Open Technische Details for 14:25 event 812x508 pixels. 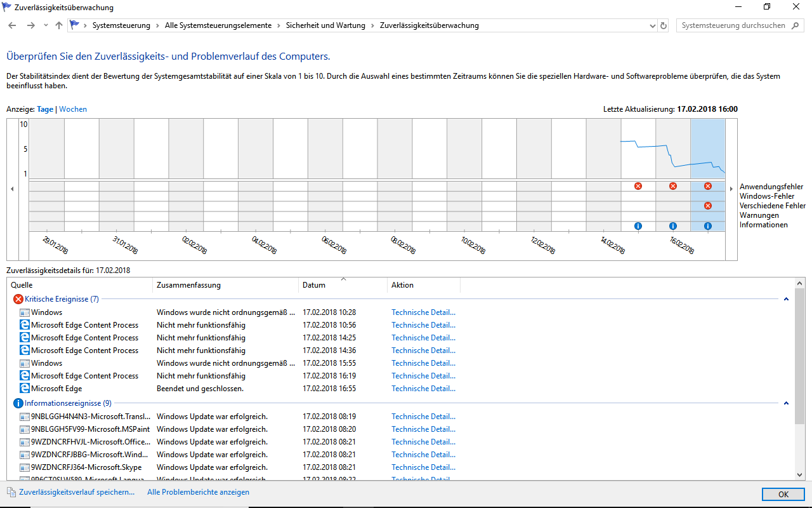coord(423,338)
